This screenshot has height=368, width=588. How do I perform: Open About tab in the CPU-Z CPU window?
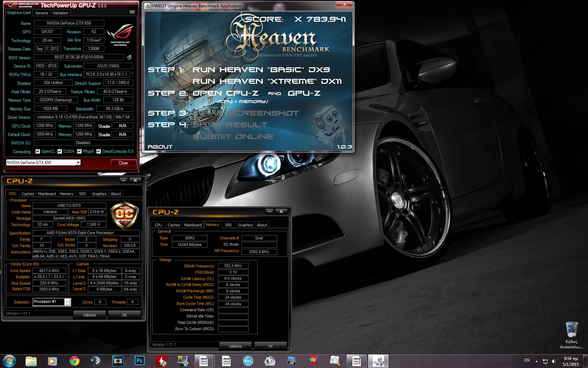[x=116, y=193]
